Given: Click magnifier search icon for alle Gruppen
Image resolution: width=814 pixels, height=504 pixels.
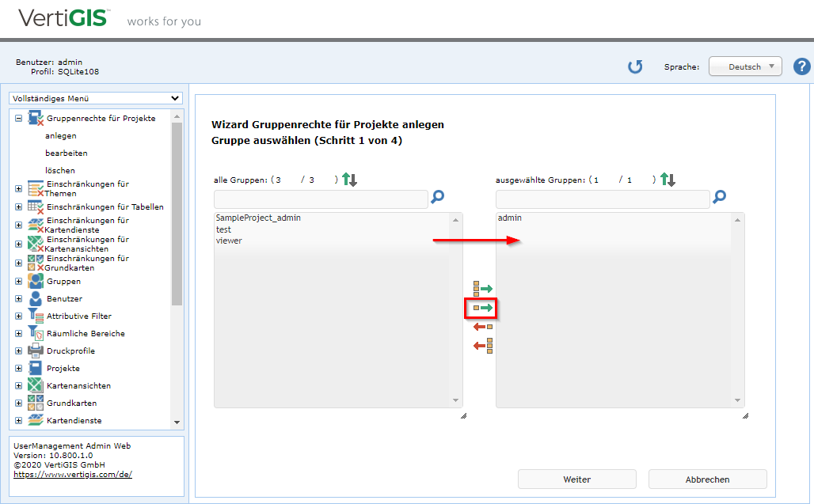Looking at the screenshot, I should pos(438,196).
